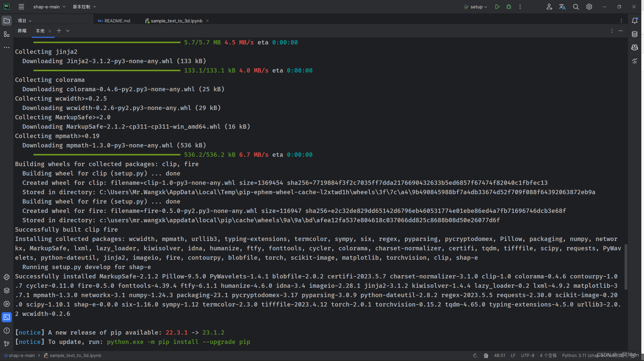Open the AI assistant face icon
Viewport: 644px width, 361px height.
[635, 47]
